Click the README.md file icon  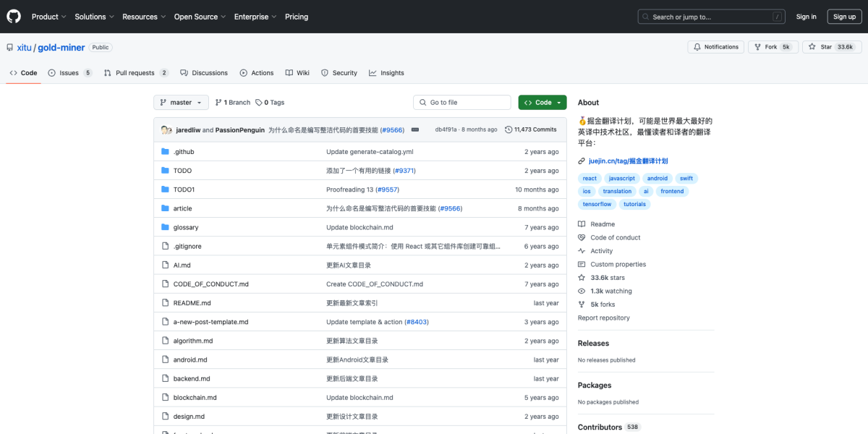[166, 303]
